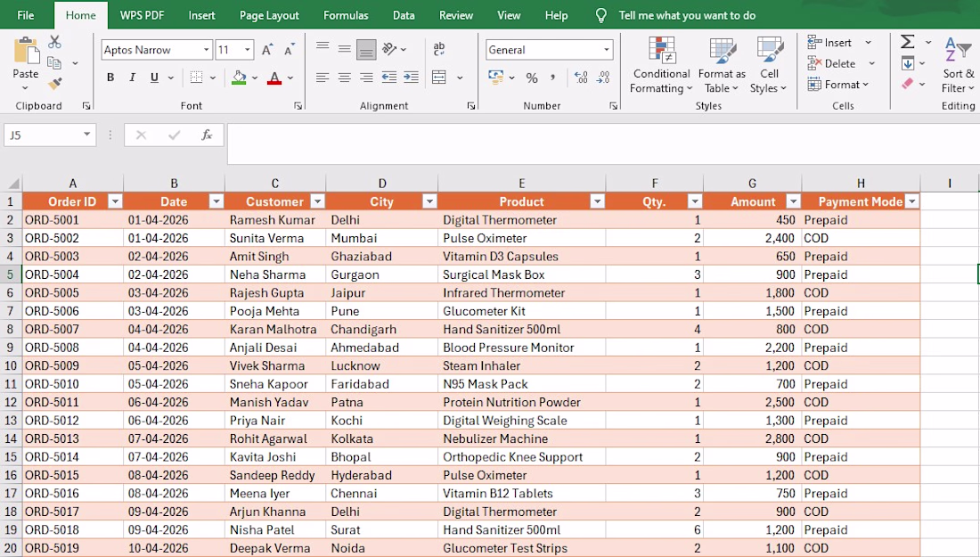Toggle Italic formatting
Image resolution: width=980 pixels, height=557 pixels.
coord(133,78)
